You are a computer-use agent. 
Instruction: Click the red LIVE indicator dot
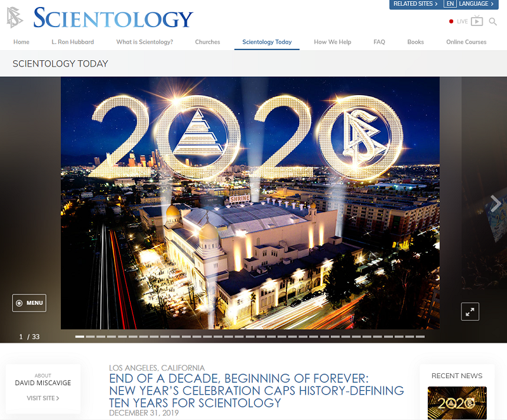coord(451,22)
